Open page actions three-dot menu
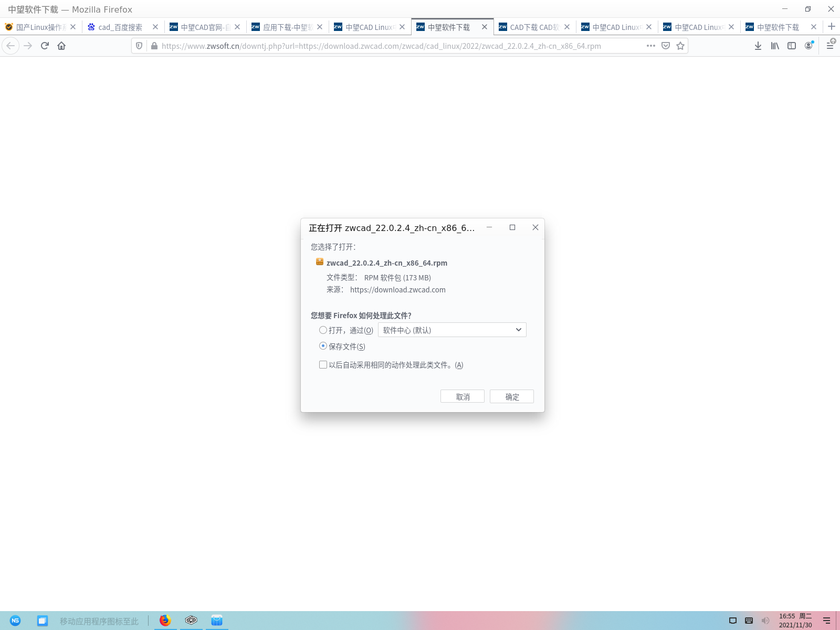Image resolution: width=840 pixels, height=630 pixels. coord(651,46)
